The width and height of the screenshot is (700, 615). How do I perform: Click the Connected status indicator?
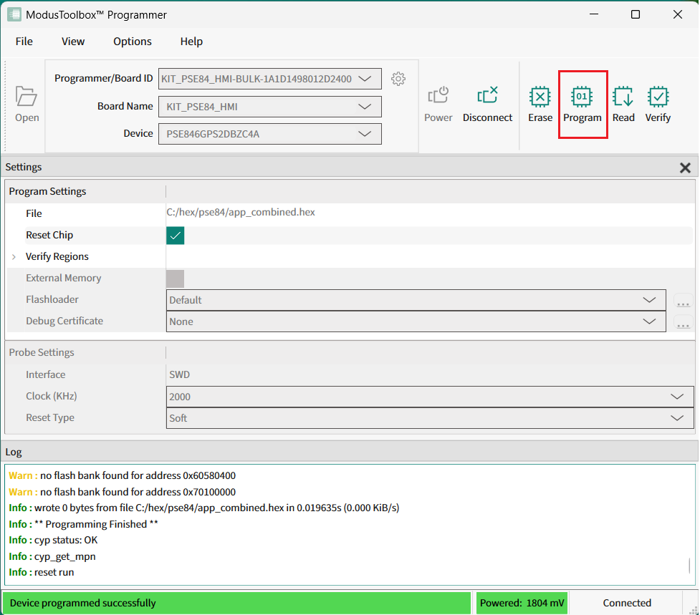627,603
